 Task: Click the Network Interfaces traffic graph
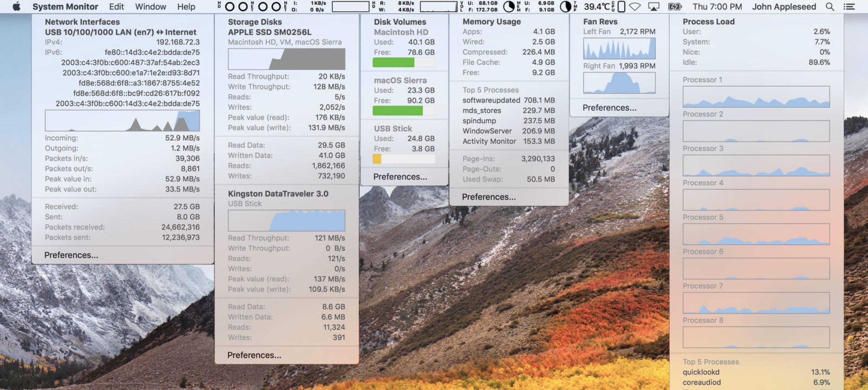pyautogui.click(x=122, y=120)
